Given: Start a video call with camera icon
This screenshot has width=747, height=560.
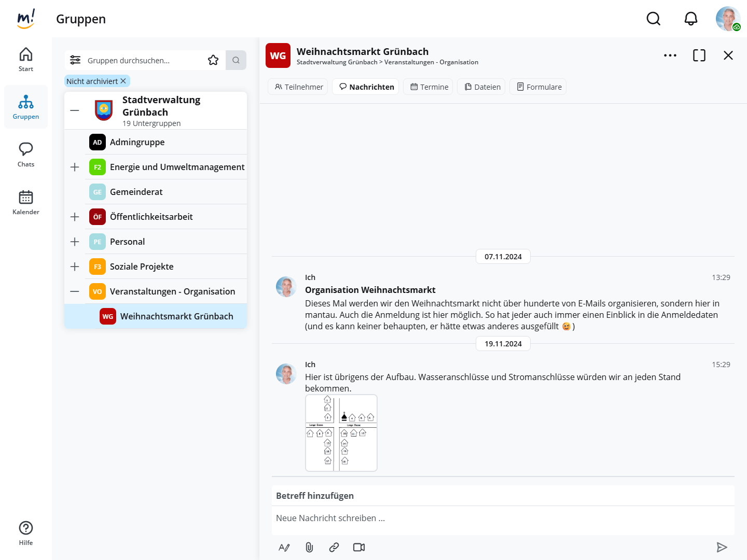Looking at the screenshot, I should click(359, 547).
